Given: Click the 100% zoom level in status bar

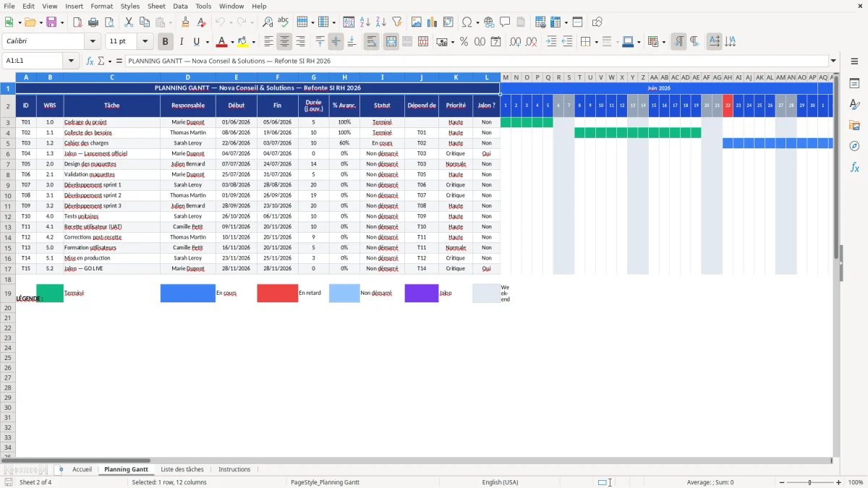Looking at the screenshot, I should pos(856,482).
